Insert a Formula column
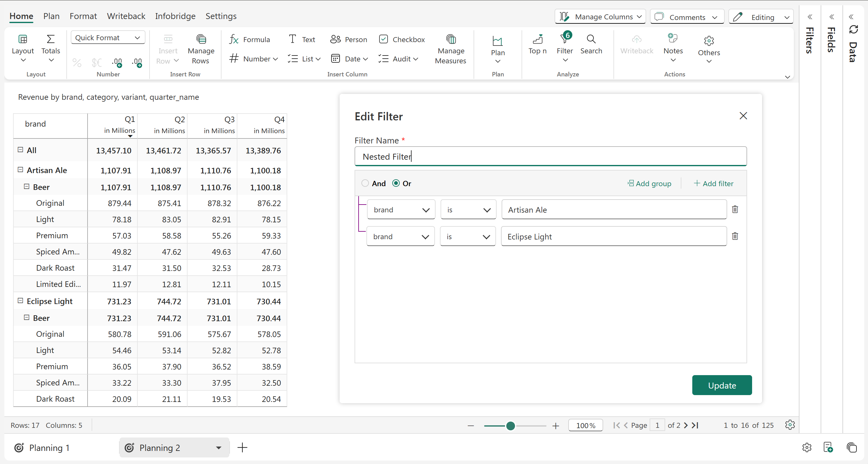 [x=249, y=40]
